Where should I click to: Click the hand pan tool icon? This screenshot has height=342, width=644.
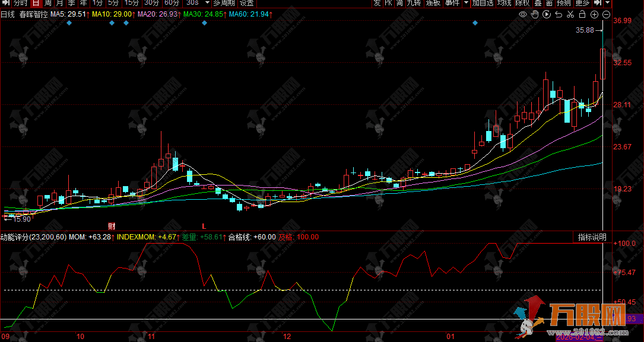[x=534, y=14]
